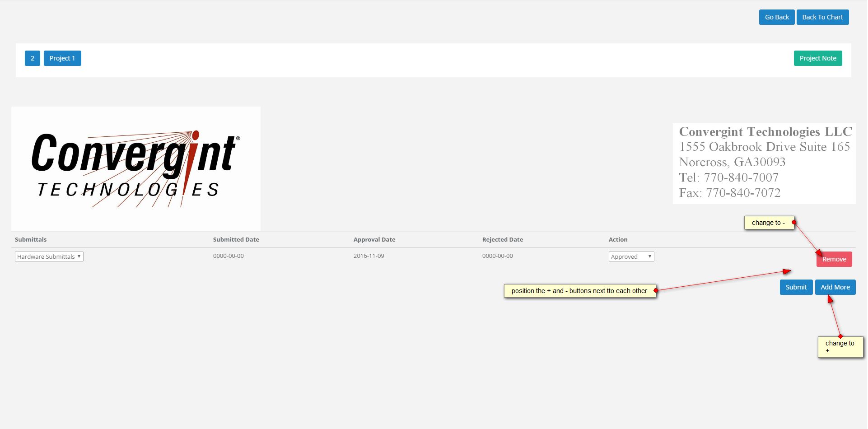Screen dimensions: 868x429
Task: Click the Convergint Technologies LLC heading
Action: 765,131
